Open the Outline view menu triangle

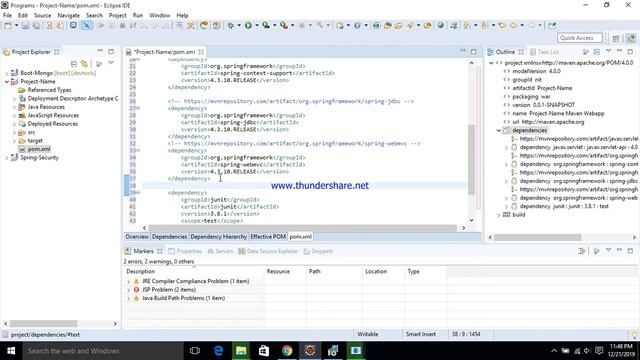tap(609, 51)
